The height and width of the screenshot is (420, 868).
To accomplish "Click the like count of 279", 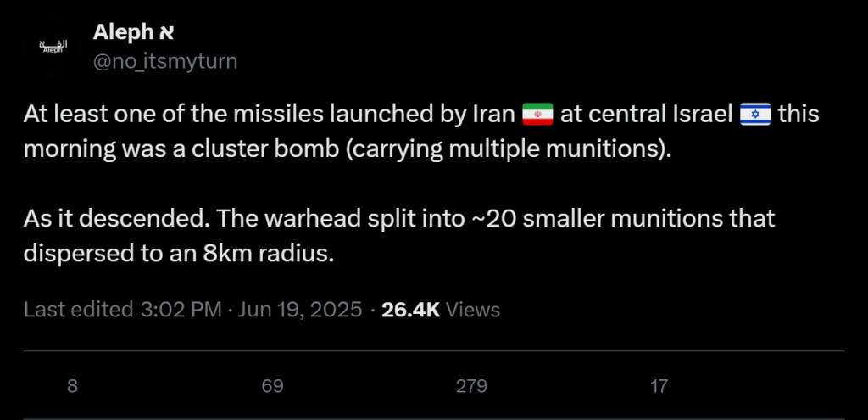I will (x=471, y=387).
